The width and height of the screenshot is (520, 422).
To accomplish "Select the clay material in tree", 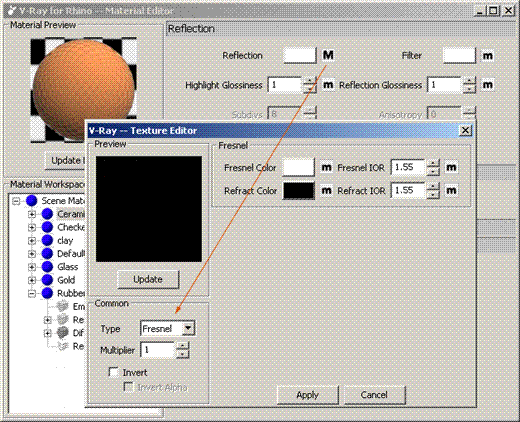I will [65, 241].
